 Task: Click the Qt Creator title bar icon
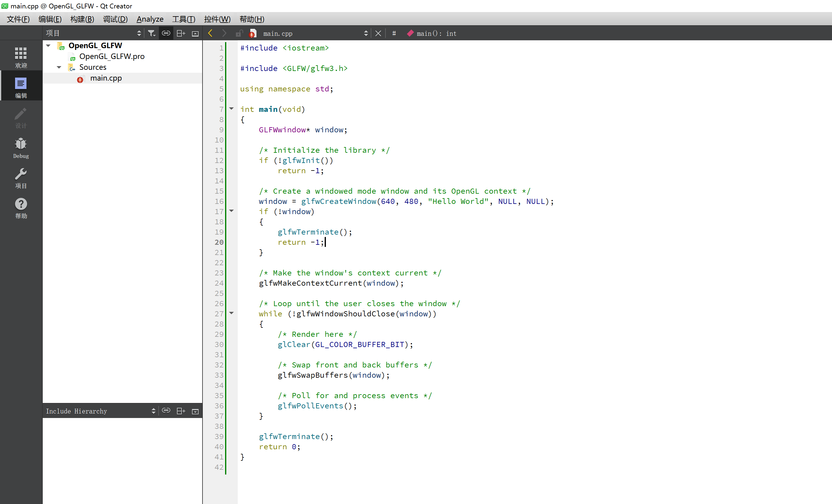(5, 6)
